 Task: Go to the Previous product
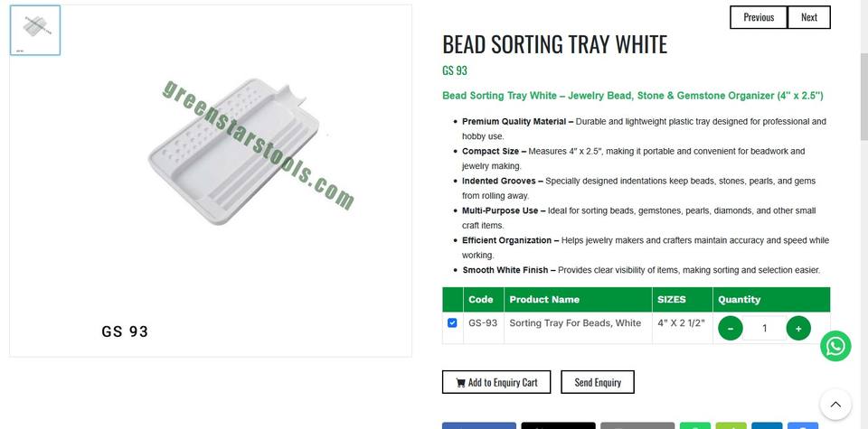759,17
